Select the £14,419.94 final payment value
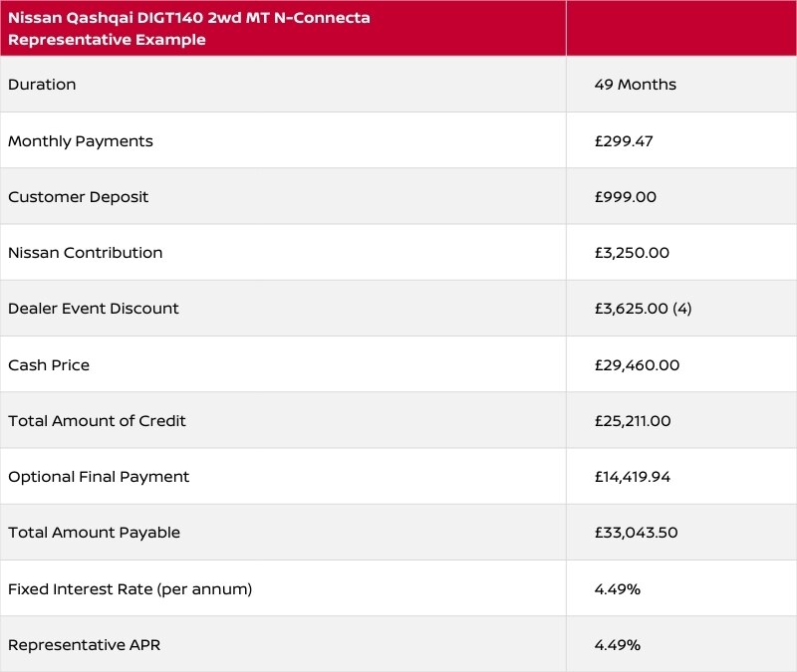Screen dimensions: 797x672 coord(632,477)
